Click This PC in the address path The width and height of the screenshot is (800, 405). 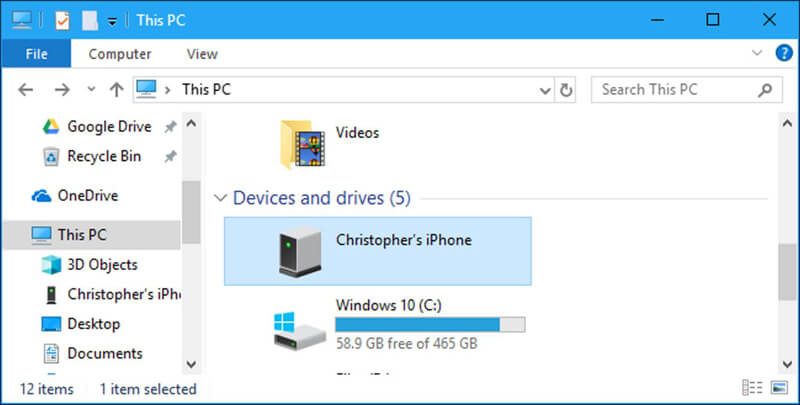(207, 90)
